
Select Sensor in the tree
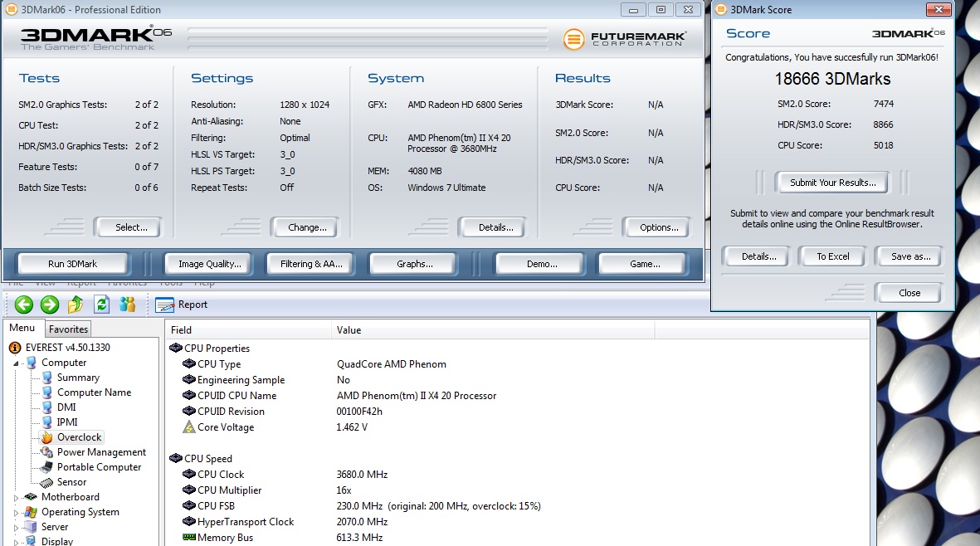pyautogui.click(x=64, y=482)
